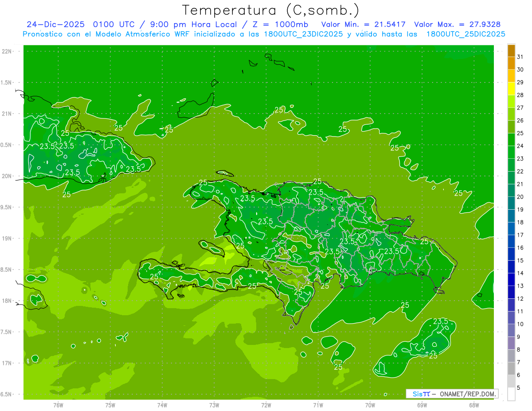532x411 pixels.
Task: Click the 76W longitude axis label
Action: tap(58, 405)
